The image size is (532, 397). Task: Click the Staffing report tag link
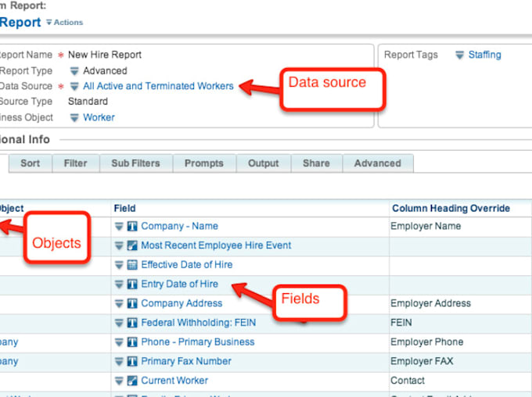[x=484, y=55]
